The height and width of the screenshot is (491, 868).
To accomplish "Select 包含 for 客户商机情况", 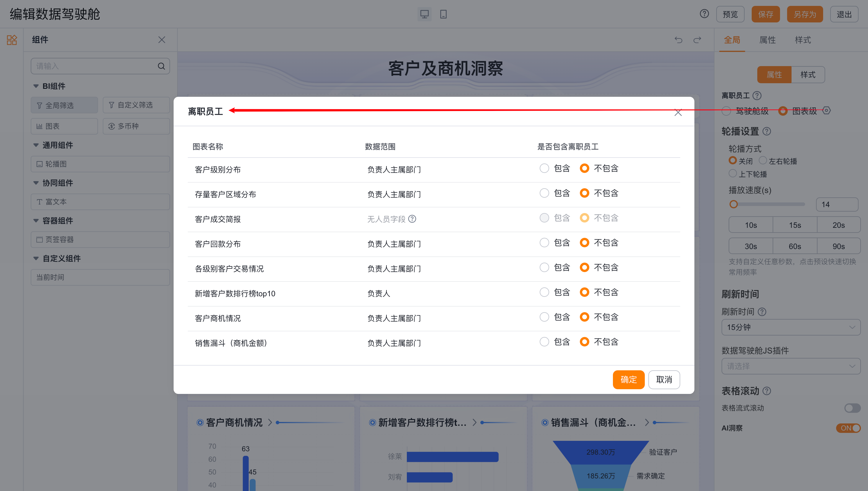I will click(x=544, y=317).
